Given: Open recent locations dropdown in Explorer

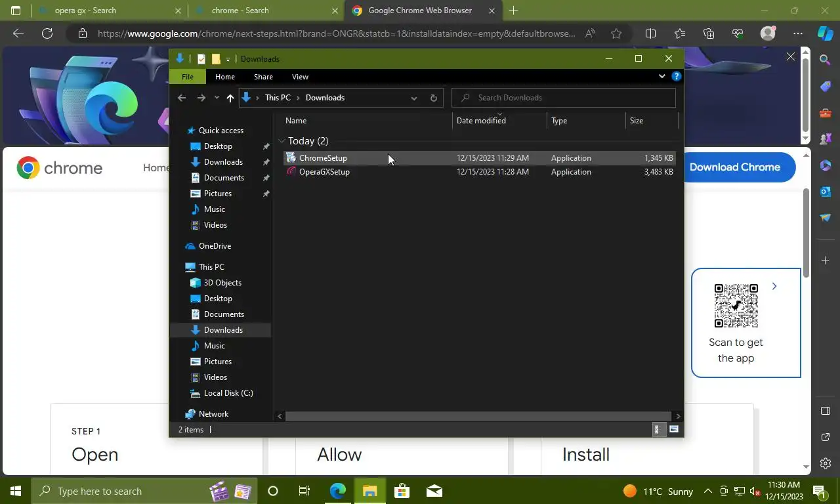Looking at the screenshot, I should coord(217,98).
